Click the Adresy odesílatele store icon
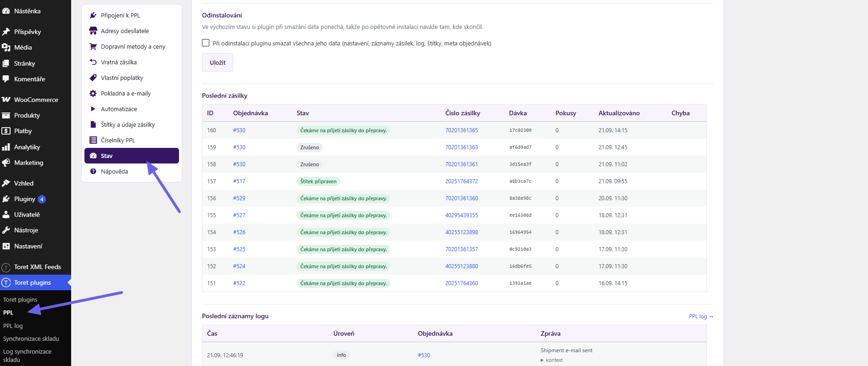 click(93, 31)
